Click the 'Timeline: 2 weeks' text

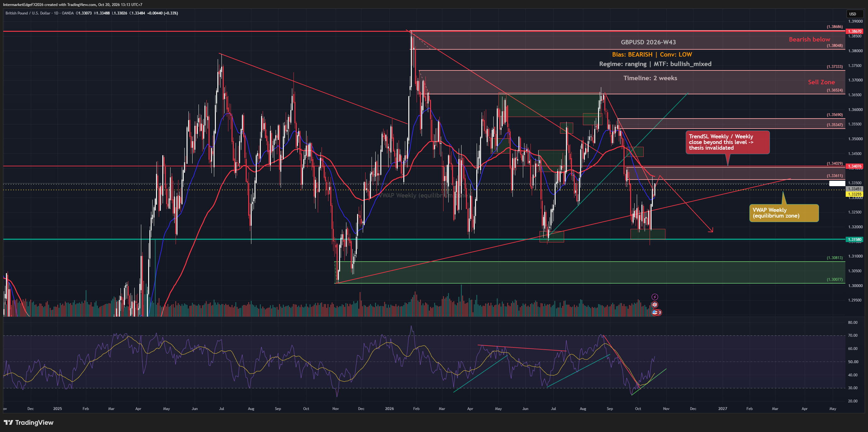point(650,78)
